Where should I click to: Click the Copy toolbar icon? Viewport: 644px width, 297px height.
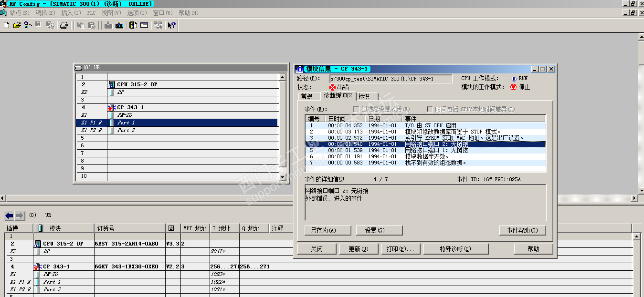pyautogui.click(x=81, y=25)
